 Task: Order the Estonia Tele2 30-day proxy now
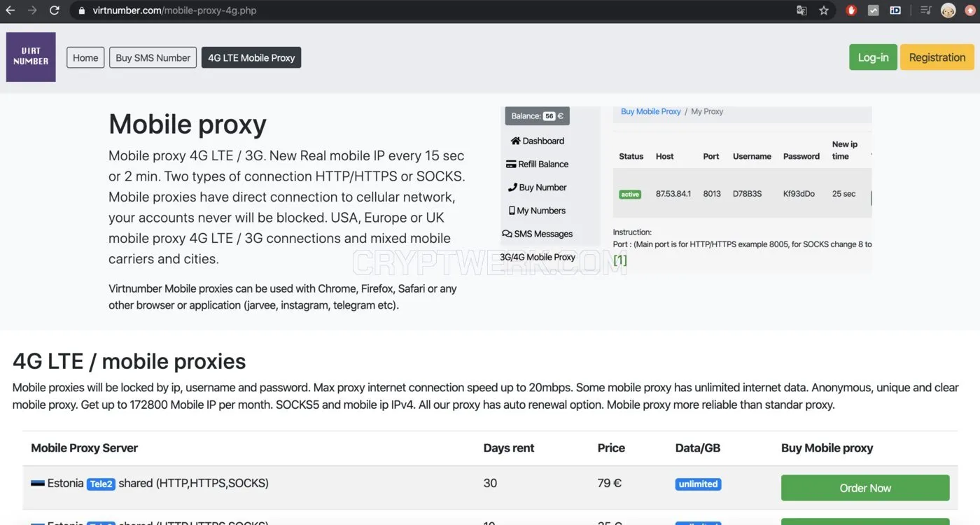point(865,488)
